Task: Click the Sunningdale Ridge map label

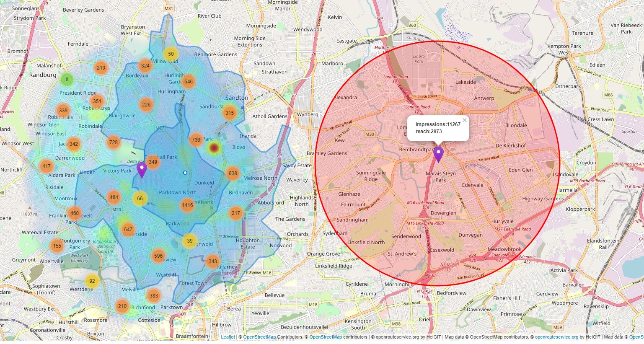Action: click(371, 176)
